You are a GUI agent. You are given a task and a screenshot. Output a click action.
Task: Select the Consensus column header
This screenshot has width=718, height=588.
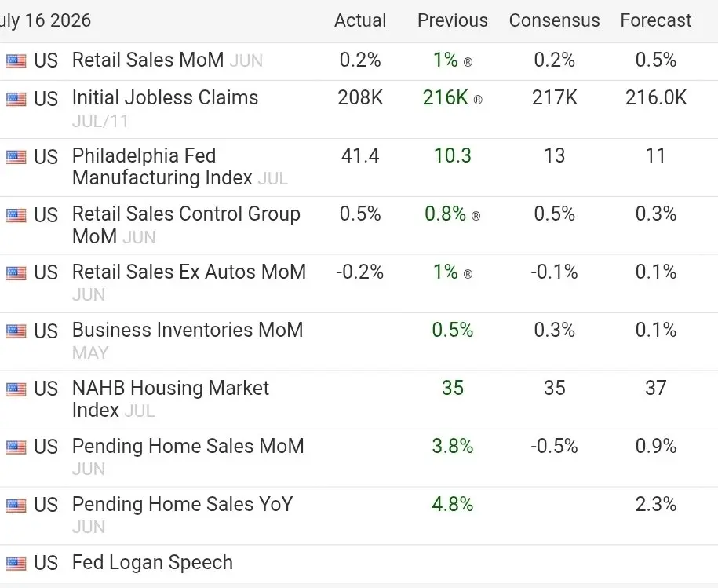[554, 20]
